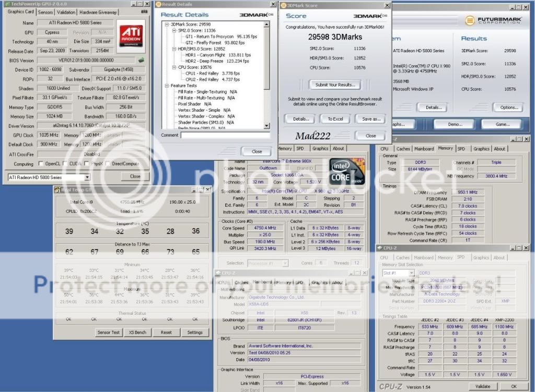
Task: Click the Intel Core logo in CPU-Z
Action: click(347, 171)
